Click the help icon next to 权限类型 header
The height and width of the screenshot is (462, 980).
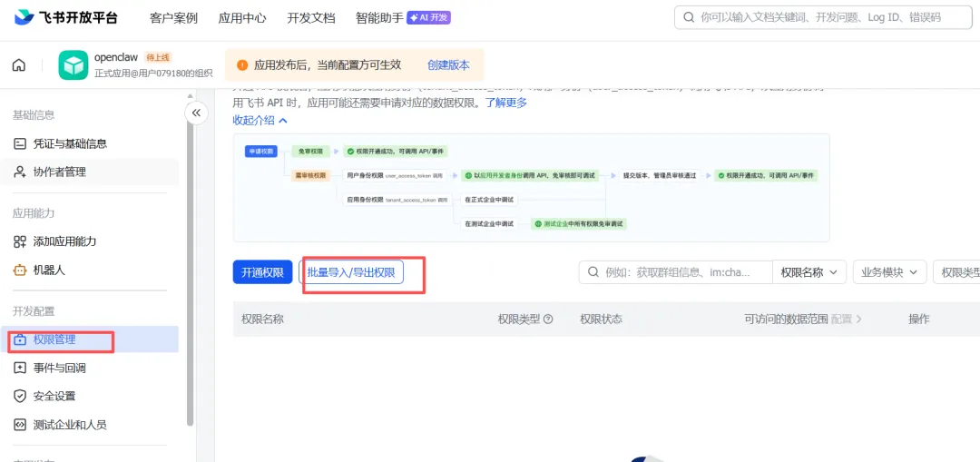pyautogui.click(x=548, y=319)
